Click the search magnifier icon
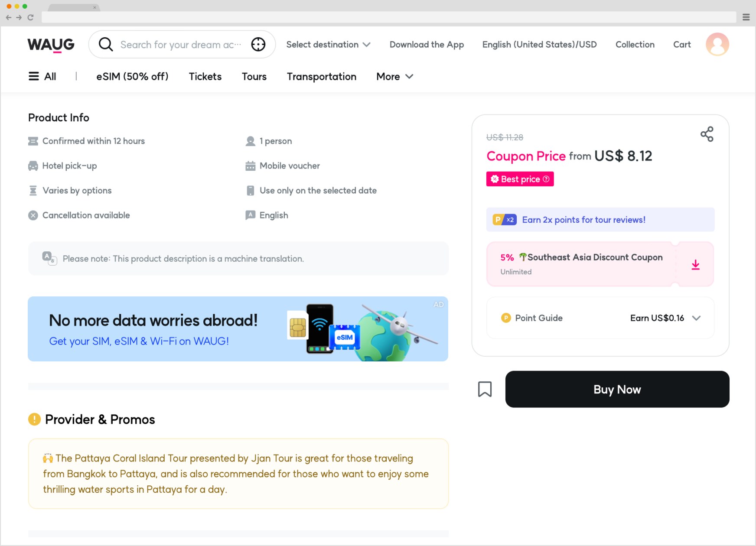Image resolution: width=756 pixels, height=546 pixels. coord(106,44)
